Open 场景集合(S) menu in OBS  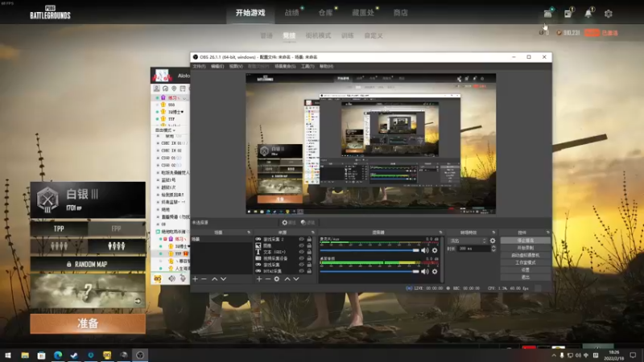pos(285,66)
